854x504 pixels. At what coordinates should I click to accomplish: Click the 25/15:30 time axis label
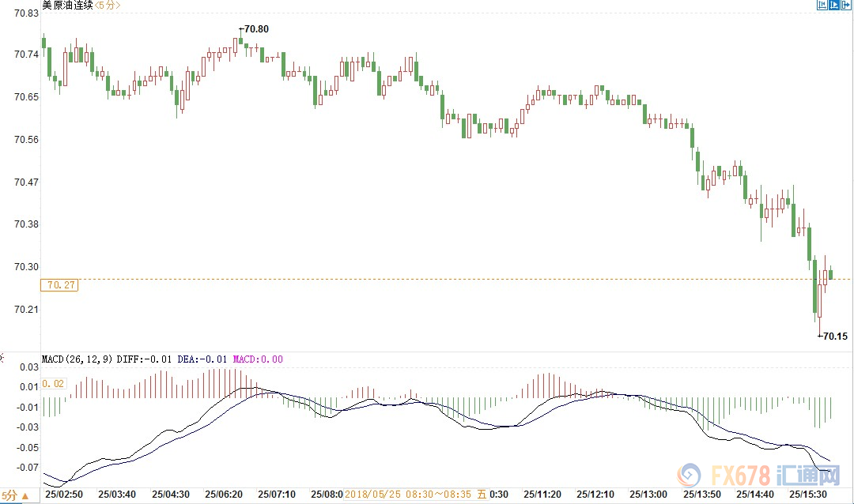click(814, 495)
